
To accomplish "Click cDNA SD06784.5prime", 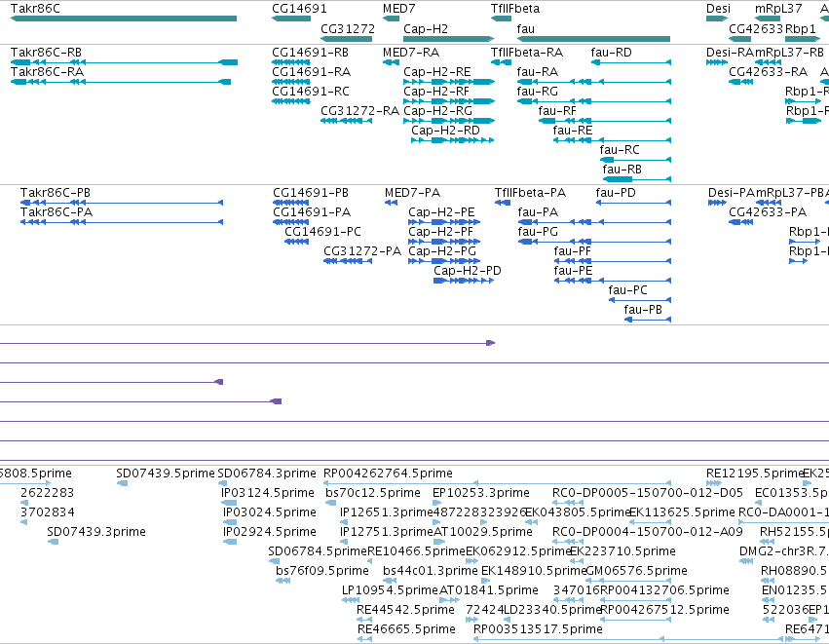I will [318, 551].
